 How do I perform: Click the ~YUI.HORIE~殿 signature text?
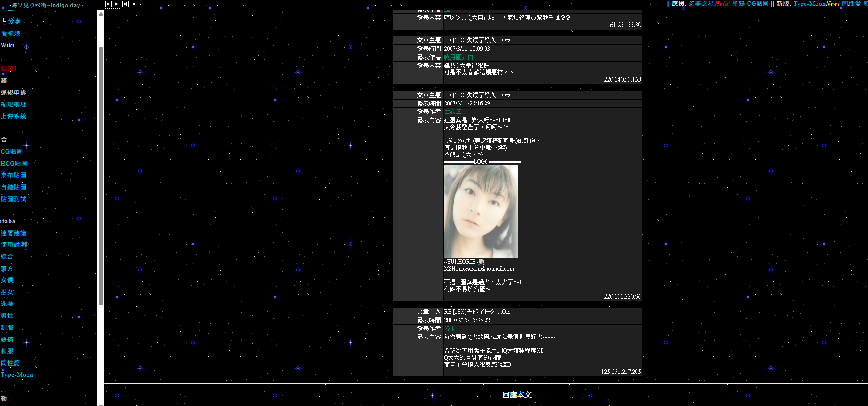[x=464, y=262]
